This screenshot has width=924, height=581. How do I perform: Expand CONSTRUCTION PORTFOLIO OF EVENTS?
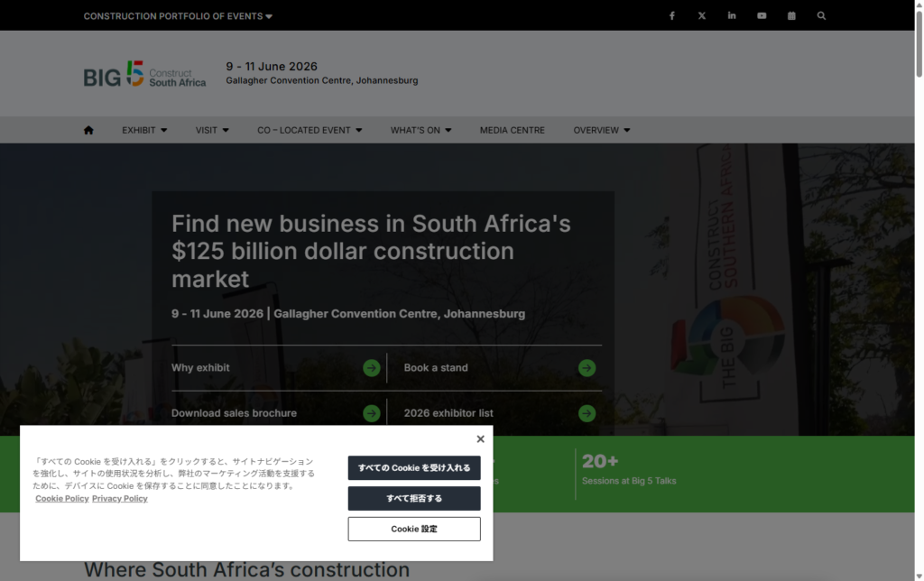[x=177, y=15]
